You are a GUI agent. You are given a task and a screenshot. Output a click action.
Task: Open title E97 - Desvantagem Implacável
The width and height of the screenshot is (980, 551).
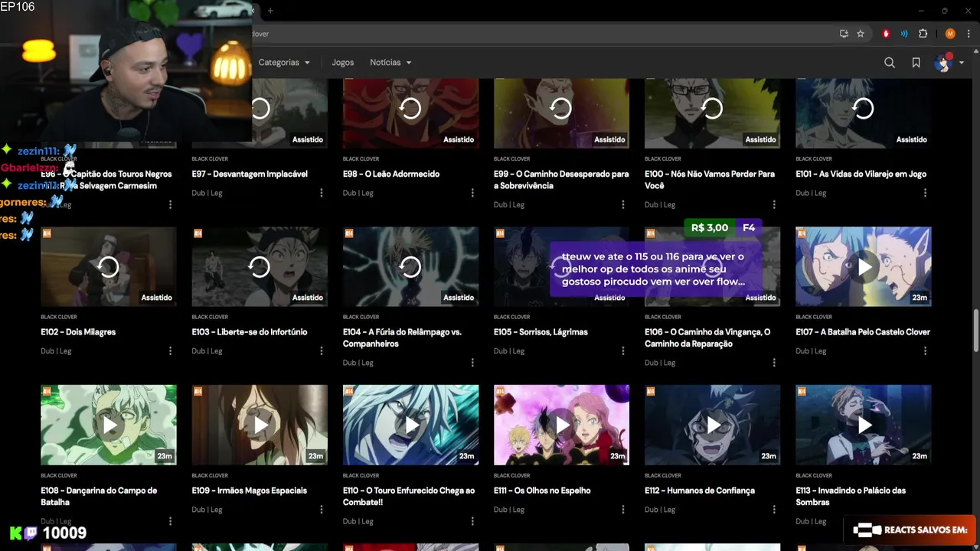click(250, 174)
